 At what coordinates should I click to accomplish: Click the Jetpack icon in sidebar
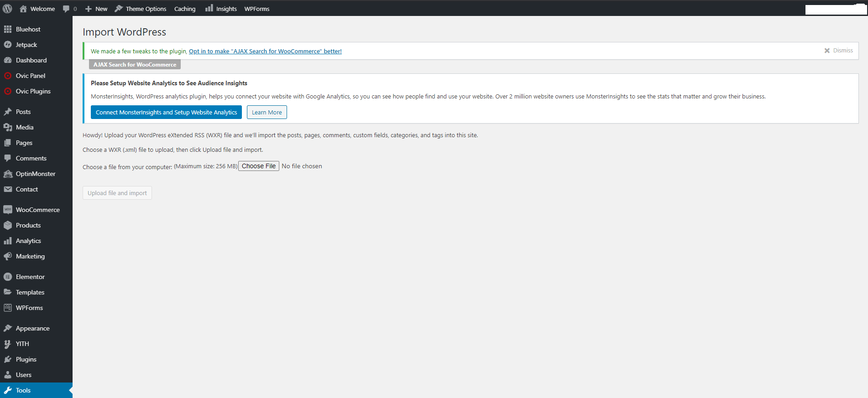[x=8, y=45]
